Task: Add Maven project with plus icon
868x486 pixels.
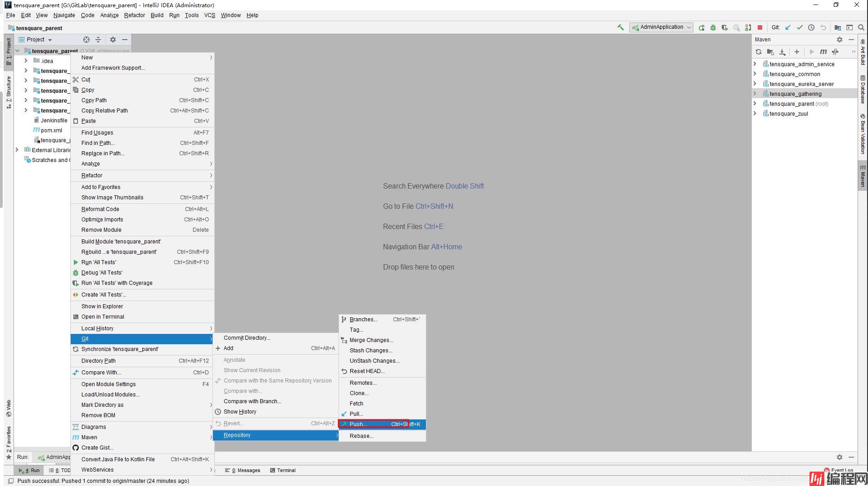Action: pyautogui.click(x=797, y=52)
